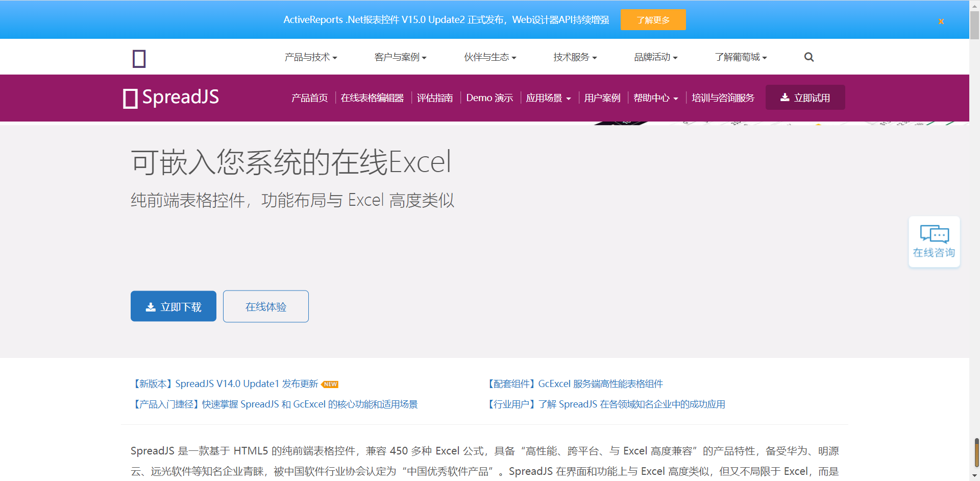The width and height of the screenshot is (980, 481).
Task: Open the 在线咨询 chat widget
Action: coord(934,242)
